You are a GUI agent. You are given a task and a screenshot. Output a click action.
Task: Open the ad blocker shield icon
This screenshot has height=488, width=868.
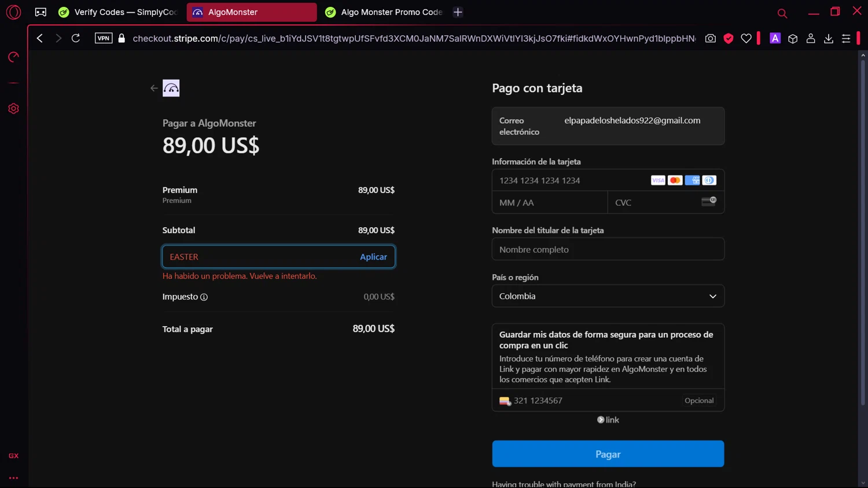pos(729,38)
